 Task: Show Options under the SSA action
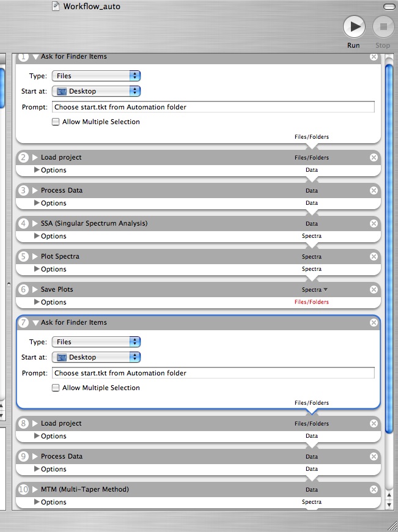pos(37,235)
